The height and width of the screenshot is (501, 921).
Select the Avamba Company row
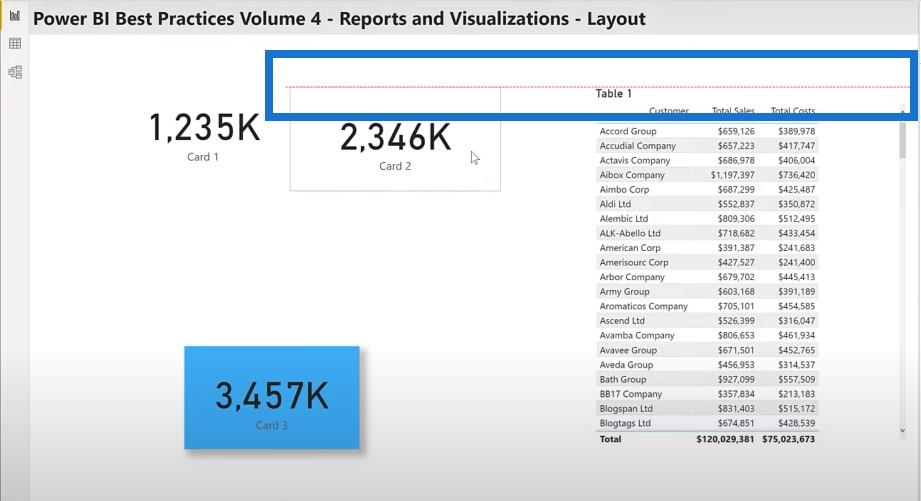tap(707, 335)
